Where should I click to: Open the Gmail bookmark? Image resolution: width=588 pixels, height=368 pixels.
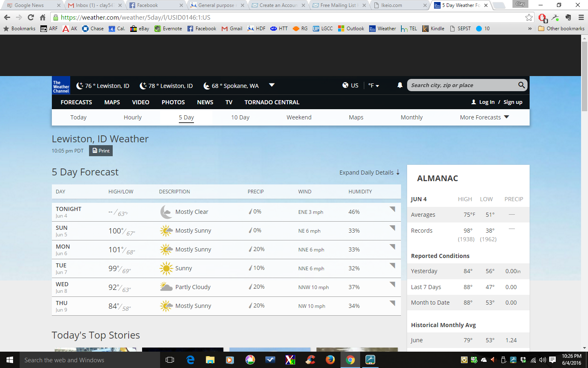232,29
